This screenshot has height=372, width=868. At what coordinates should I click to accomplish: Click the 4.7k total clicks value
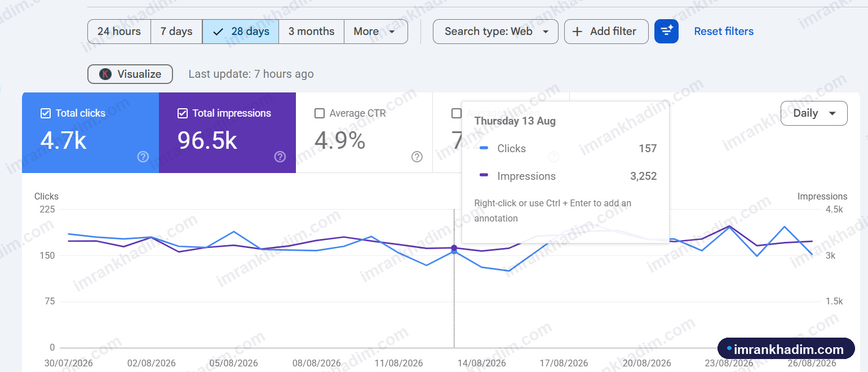tap(64, 140)
